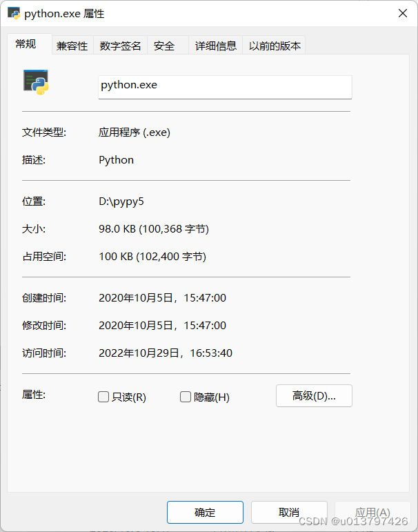Open the 兼容性 tab

[x=72, y=46]
